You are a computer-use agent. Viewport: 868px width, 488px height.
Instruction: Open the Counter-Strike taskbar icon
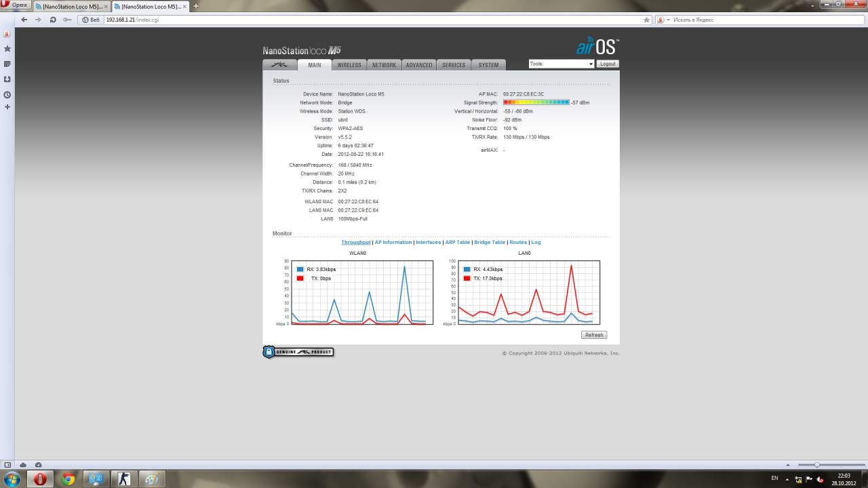(124, 479)
